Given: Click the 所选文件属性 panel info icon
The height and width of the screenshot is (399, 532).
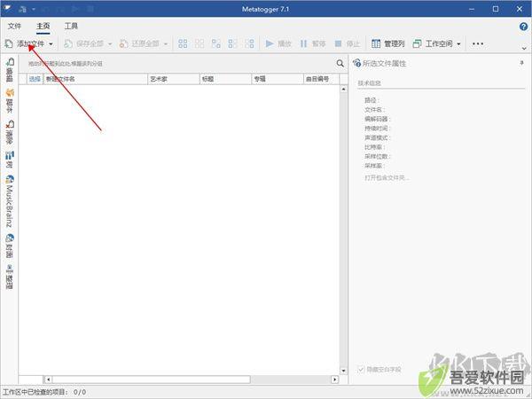Looking at the screenshot, I should (356, 63).
